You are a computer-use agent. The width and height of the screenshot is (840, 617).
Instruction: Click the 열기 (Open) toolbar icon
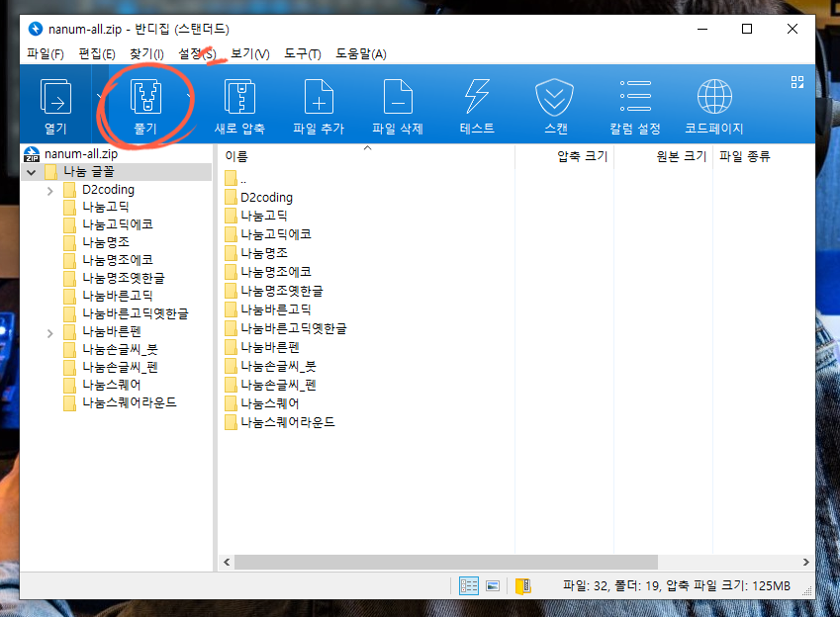(55, 97)
